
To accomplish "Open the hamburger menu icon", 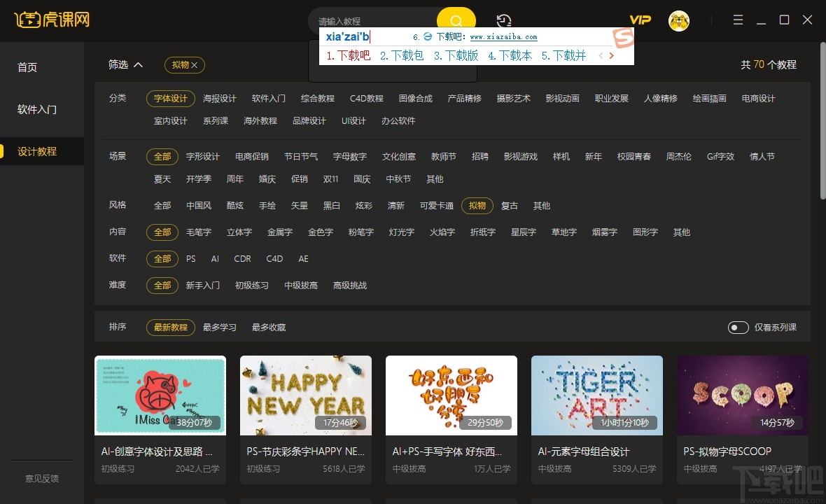I will click(738, 20).
